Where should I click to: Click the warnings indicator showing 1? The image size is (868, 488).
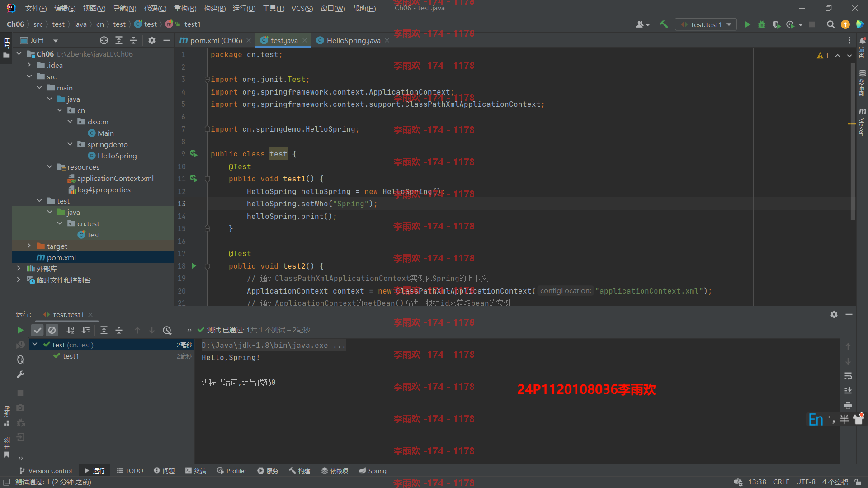(x=823, y=56)
